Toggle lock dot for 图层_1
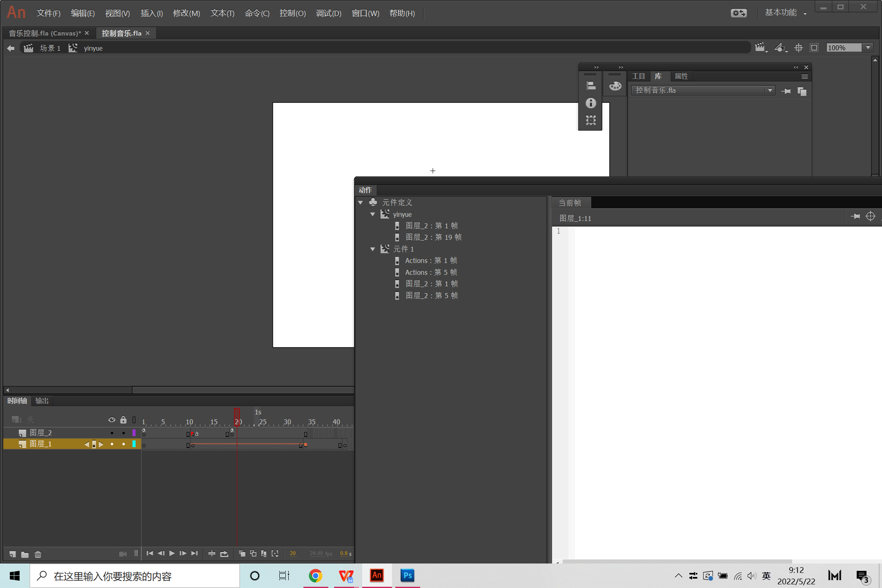 pos(123,444)
